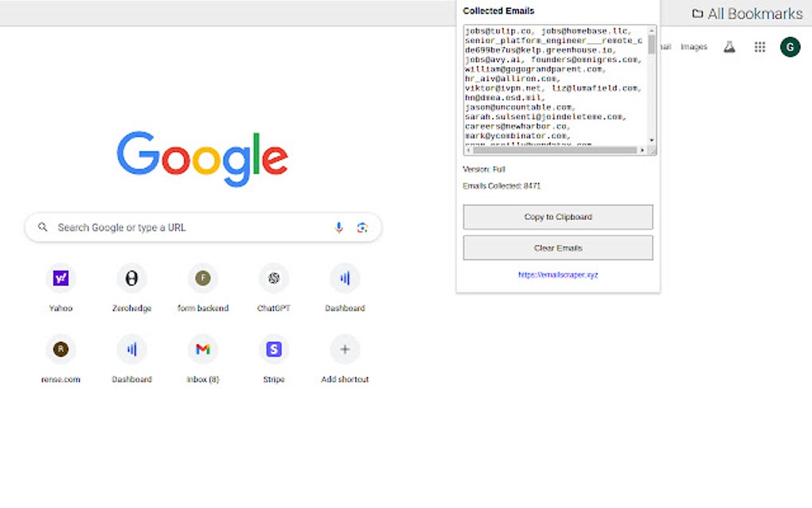Start voice search with the microphone icon
Viewport: 812px width, 508px height.
(338, 227)
